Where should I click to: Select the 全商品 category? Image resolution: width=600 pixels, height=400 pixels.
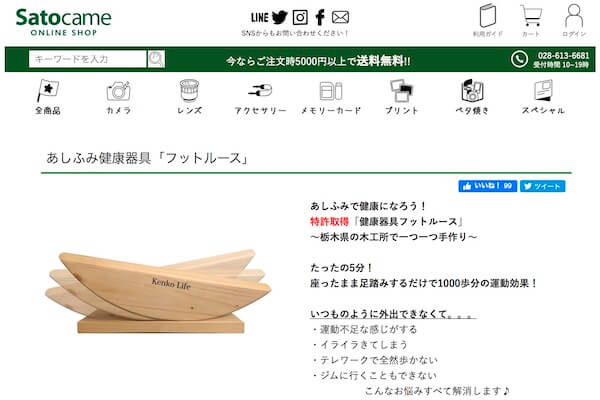click(48, 97)
